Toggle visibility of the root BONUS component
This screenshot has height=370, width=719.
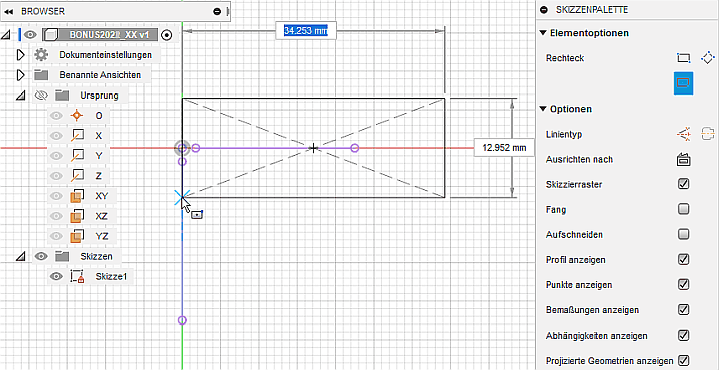(x=30, y=34)
